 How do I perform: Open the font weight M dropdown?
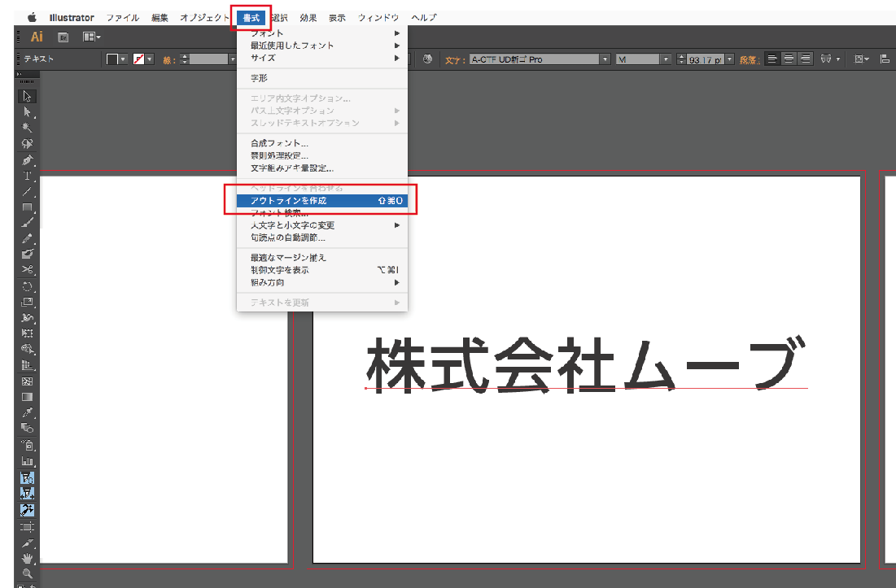point(665,59)
